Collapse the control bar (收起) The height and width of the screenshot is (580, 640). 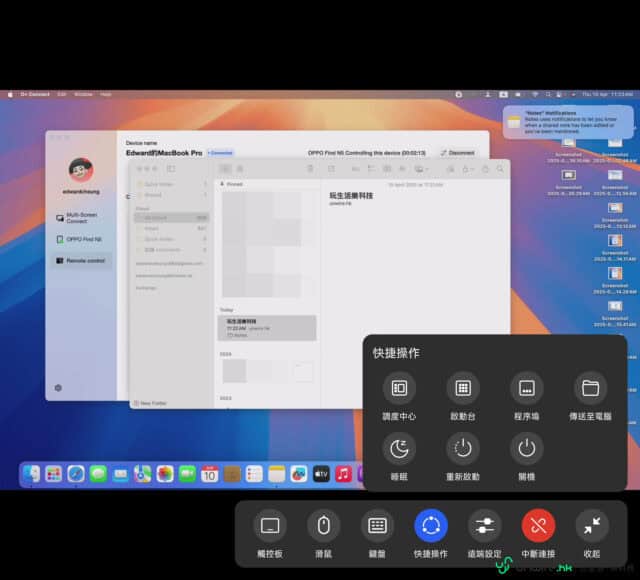click(x=592, y=526)
